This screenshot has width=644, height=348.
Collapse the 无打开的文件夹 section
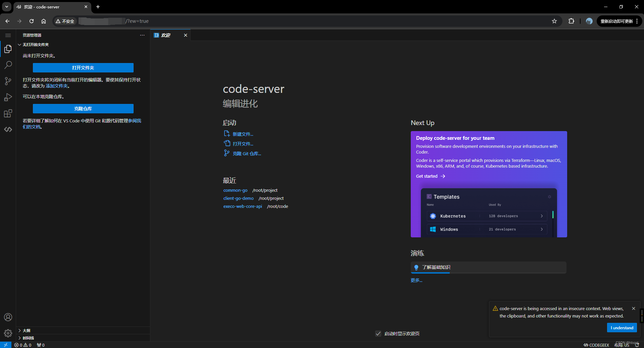83,45
